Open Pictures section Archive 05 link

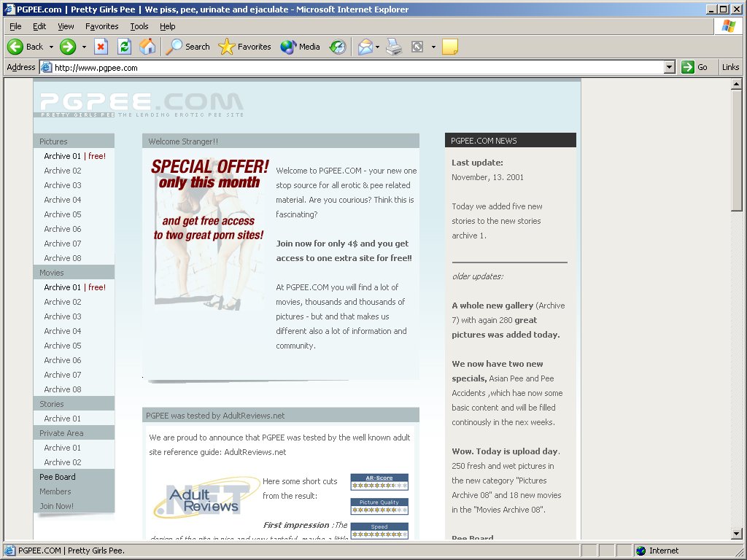point(63,214)
